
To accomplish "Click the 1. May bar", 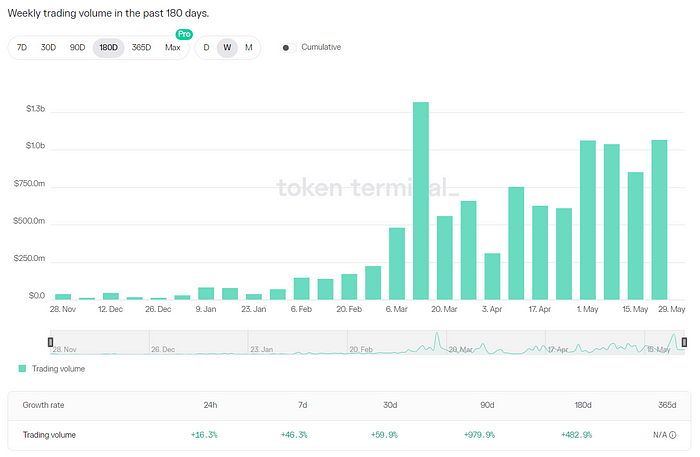I will (x=588, y=220).
